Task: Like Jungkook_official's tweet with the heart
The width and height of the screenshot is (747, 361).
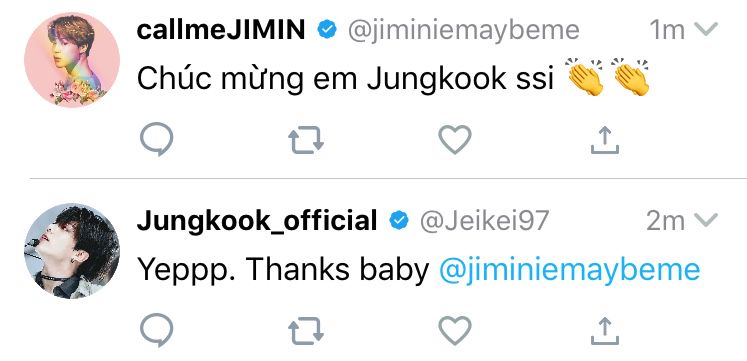Action: tap(455, 331)
